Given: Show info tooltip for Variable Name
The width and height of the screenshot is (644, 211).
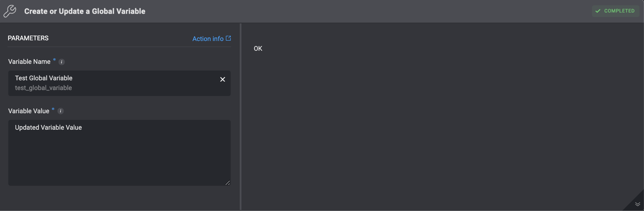Looking at the screenshot, I should click(x=62, y=62).
